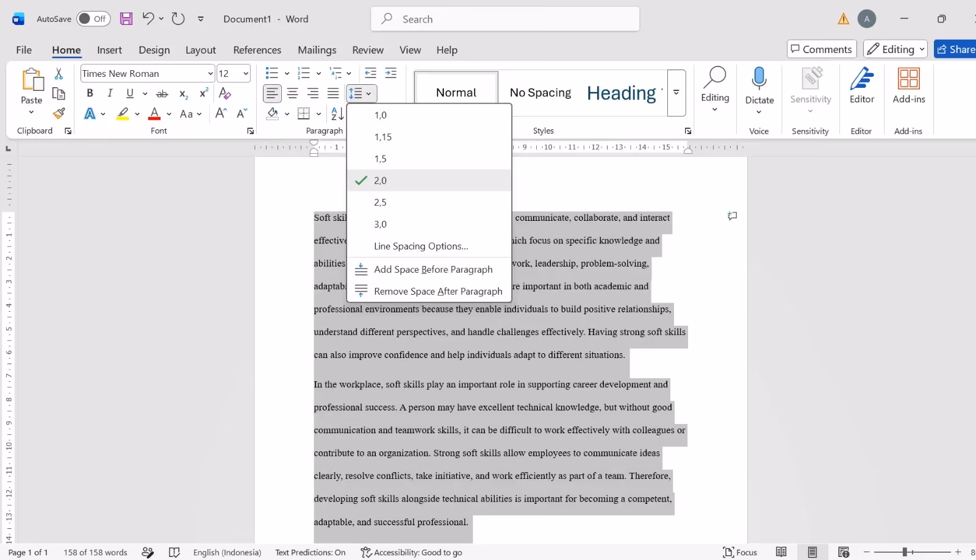Open the font size dropdown
976x560 pixels.
[x=246, y=74]
